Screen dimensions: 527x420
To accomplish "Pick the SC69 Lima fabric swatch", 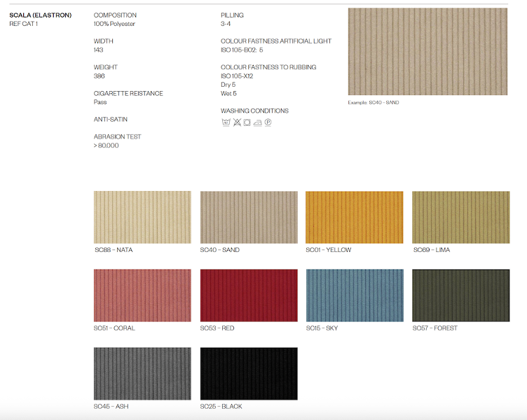I will (460, 217).
